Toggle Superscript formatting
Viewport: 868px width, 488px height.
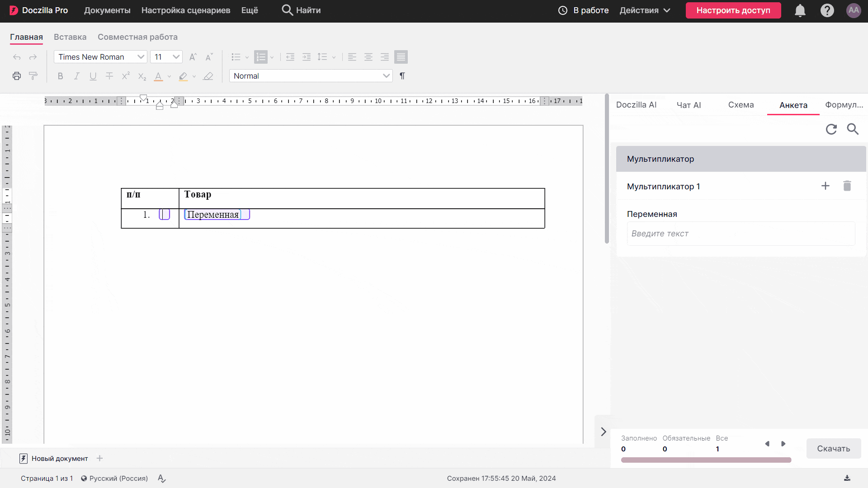(126, 76)
